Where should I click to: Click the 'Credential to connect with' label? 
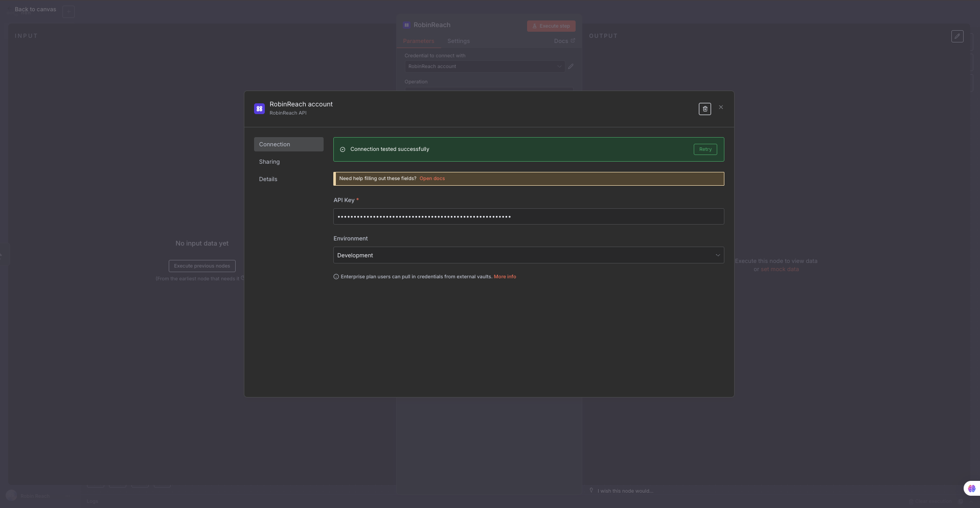click(x=435, y=56)
